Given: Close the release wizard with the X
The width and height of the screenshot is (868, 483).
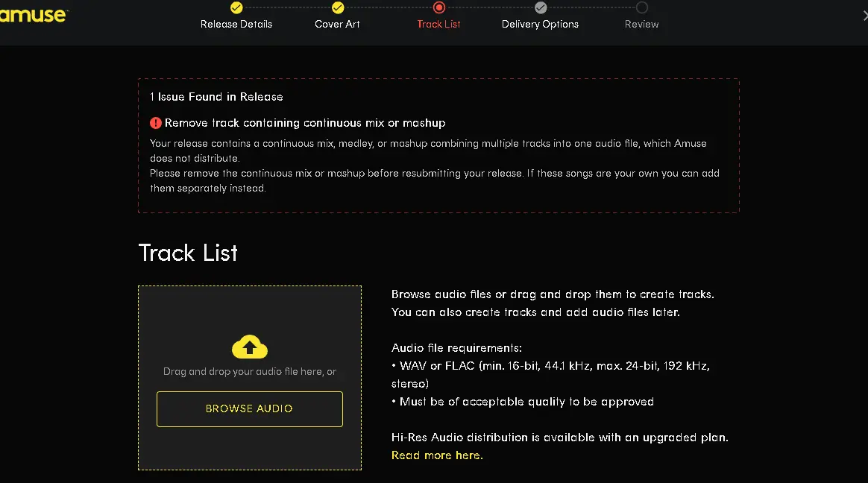Looking at the screenshot, I should (865, 16).
